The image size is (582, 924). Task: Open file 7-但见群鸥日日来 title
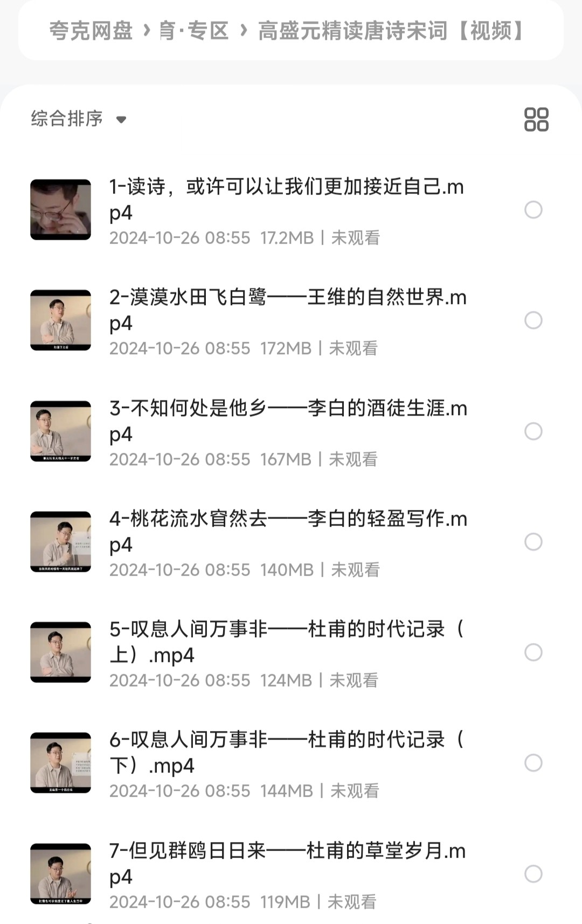[288, 864]
